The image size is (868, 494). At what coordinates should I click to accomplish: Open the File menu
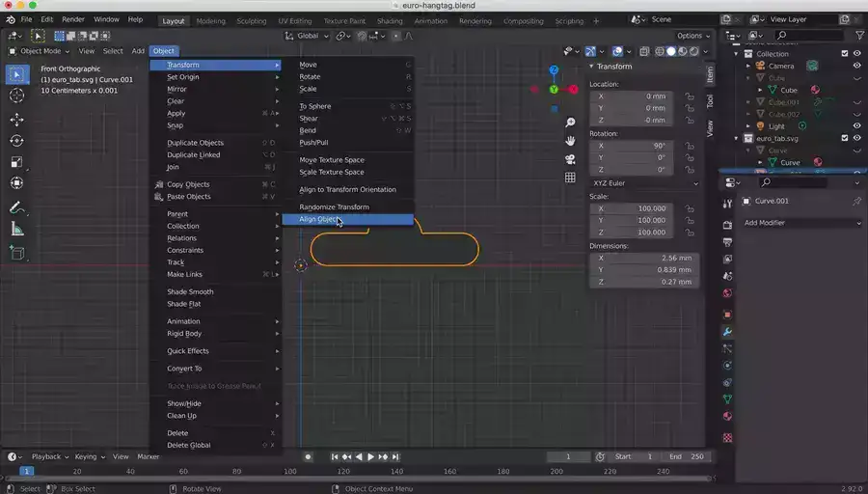pos(26,19)
